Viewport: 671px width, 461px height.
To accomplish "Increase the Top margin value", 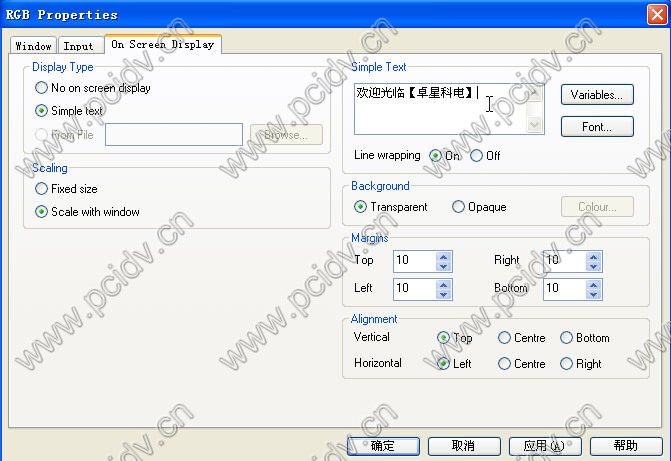I will pos(444,257).
